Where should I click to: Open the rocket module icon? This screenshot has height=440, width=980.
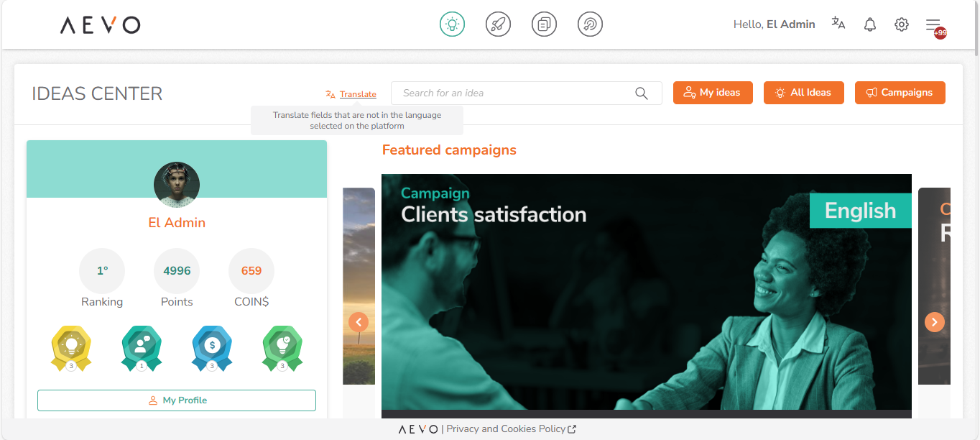tap(499, 24)
